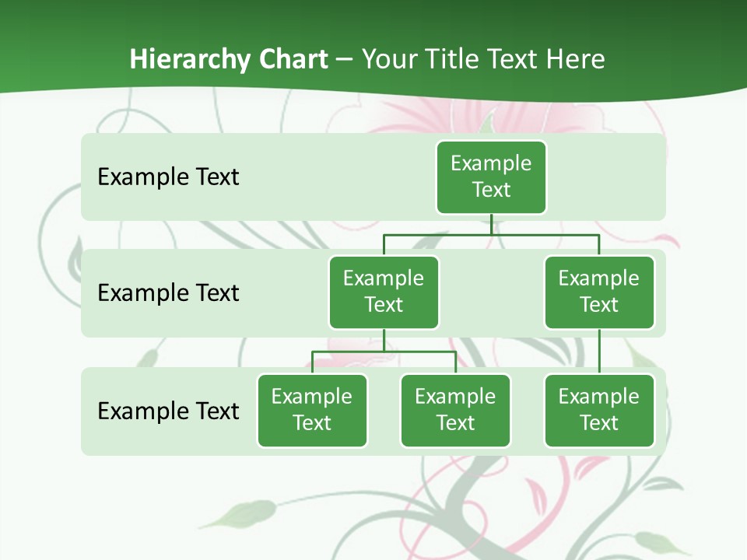The image size is (747, 560).
Task: Click the third row's Example Text label
Action: point(168,411)
